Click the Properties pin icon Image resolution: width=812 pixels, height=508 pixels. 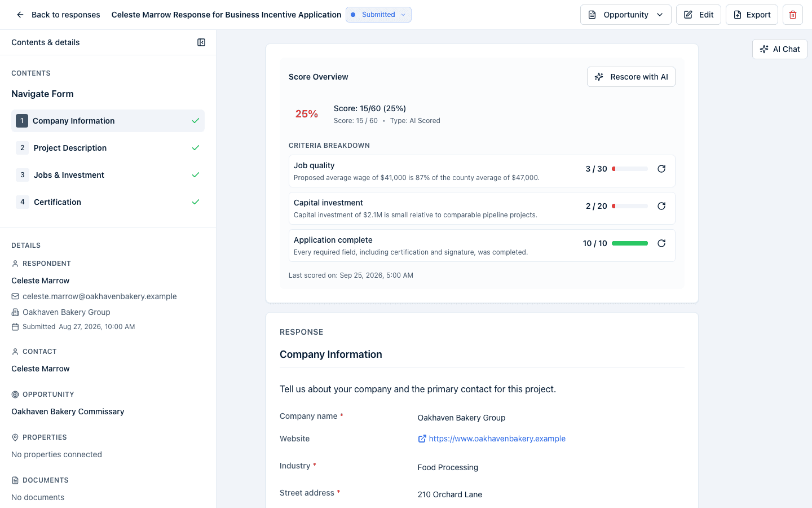coord(15,437)
